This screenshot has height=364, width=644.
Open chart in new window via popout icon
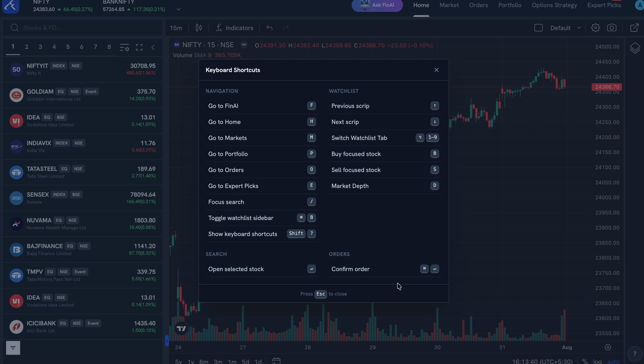coord(634,28)
